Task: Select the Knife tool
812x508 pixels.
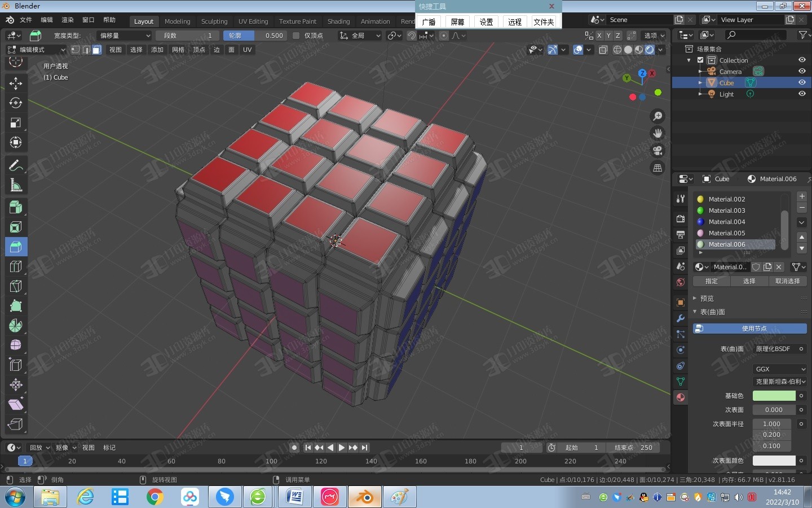Action: coord(16,286)
